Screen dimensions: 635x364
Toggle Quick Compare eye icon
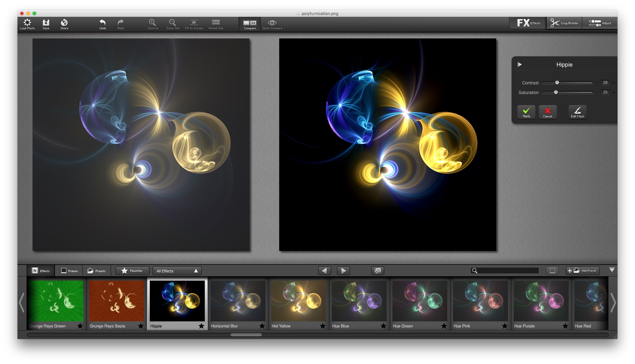(272, 24)
